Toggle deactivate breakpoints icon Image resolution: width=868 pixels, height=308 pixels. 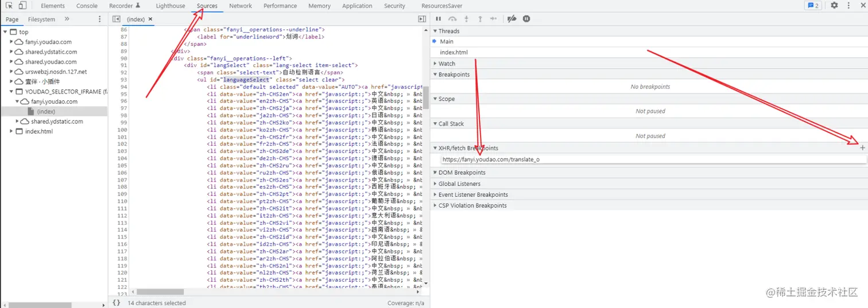pyautogui.click(x=512, y=19)
